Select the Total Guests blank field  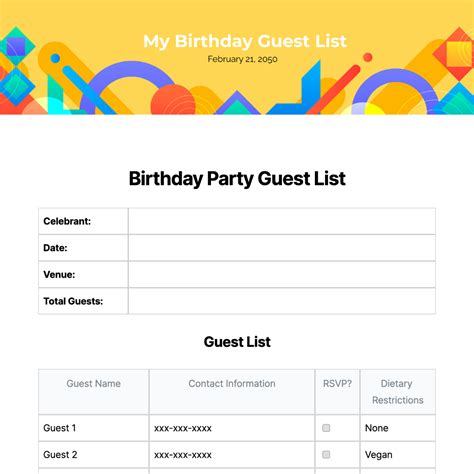[x=282, y=301]
